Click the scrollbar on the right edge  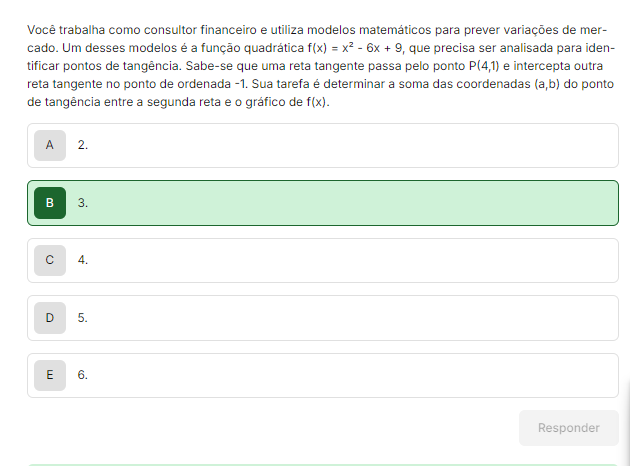(x=626, y=420)
